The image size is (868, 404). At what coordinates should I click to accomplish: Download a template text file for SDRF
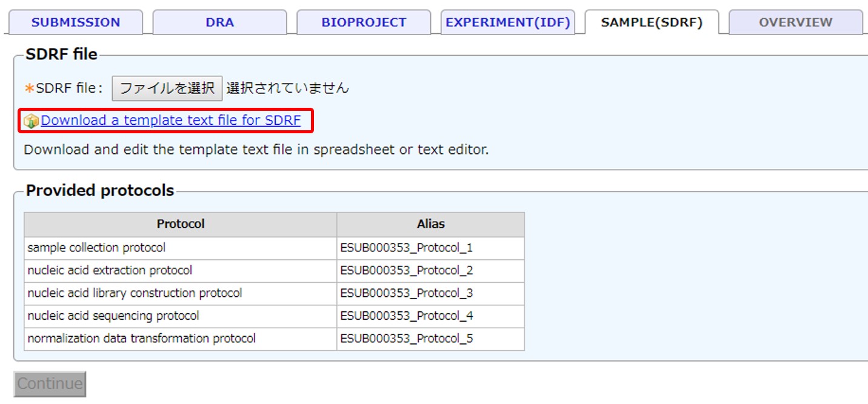click(171, 121)
